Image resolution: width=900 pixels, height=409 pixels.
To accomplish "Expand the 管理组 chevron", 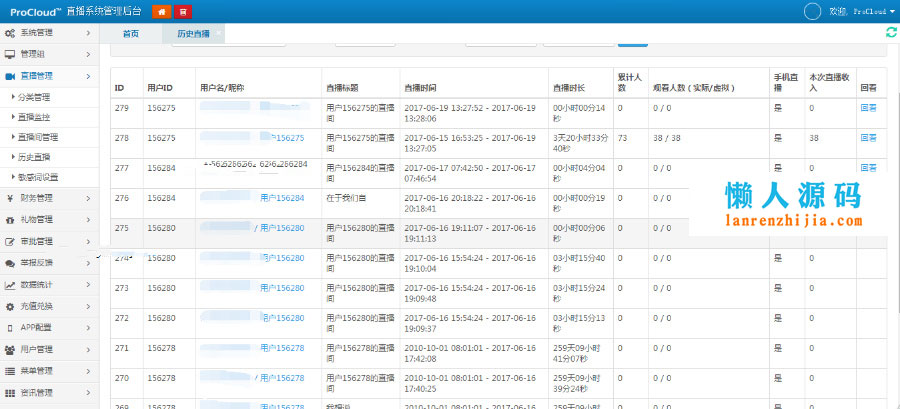I will point(88,54).
